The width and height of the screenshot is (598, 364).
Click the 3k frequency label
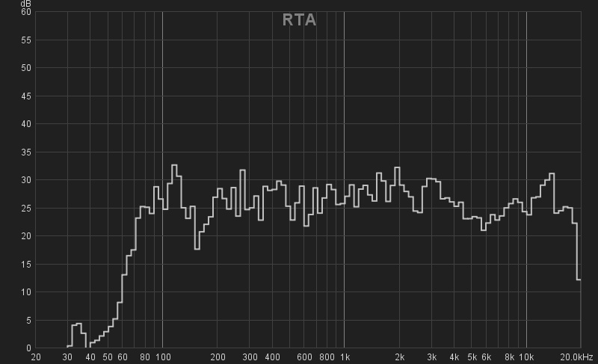432,357
